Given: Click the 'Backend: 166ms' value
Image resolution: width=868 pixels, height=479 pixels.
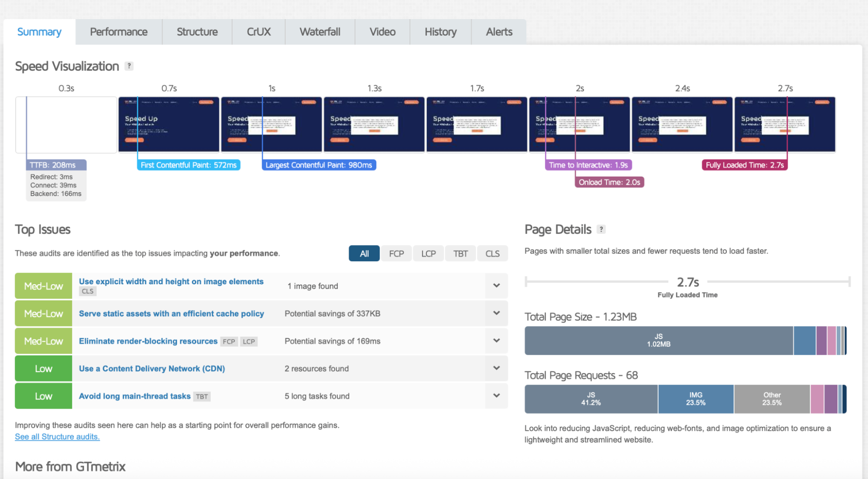Looking at the screenshot, I should pyautogui.click(x=56, y=194).
